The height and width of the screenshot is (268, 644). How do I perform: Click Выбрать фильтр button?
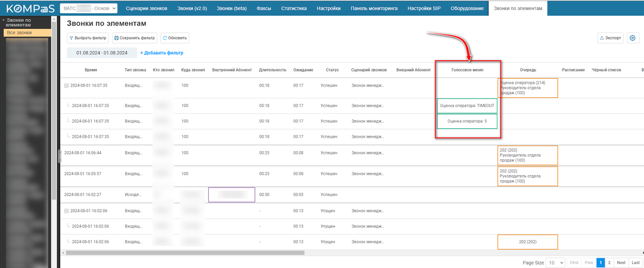88,38
